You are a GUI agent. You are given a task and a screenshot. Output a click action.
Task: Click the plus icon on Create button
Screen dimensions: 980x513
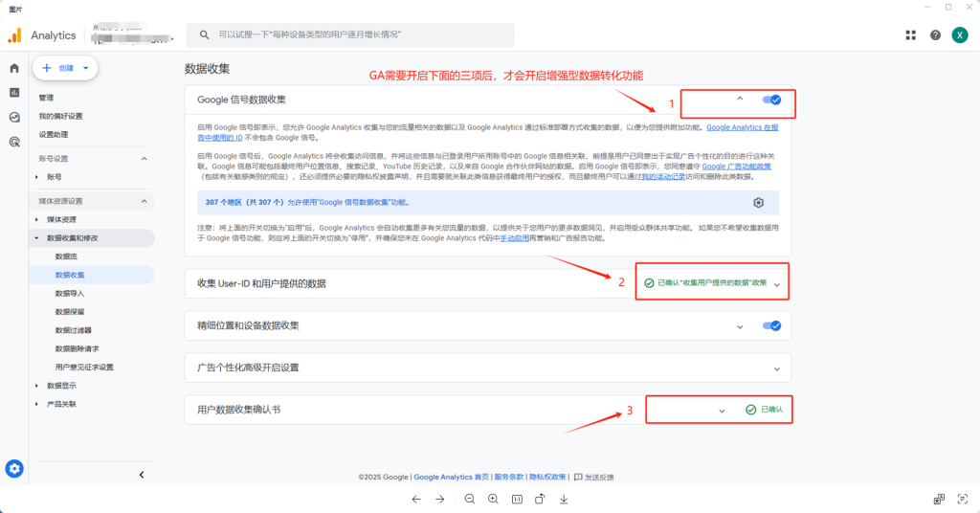pos(46,68)
